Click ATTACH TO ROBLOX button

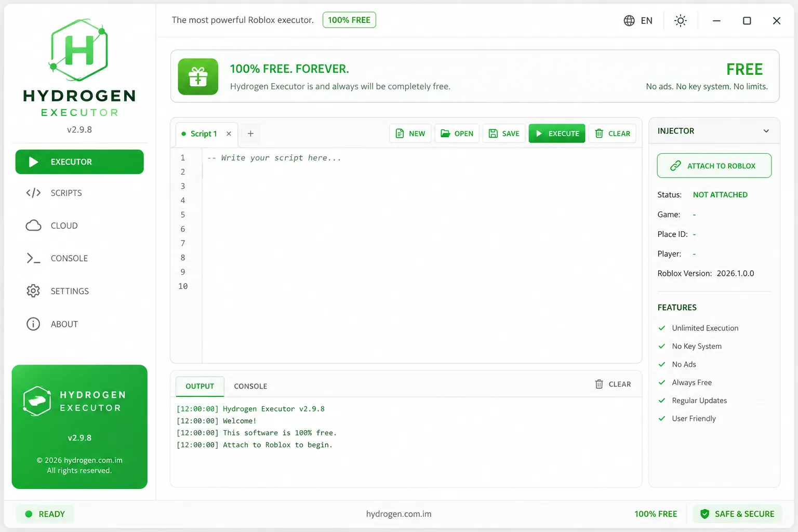click(x=714, y=166)
